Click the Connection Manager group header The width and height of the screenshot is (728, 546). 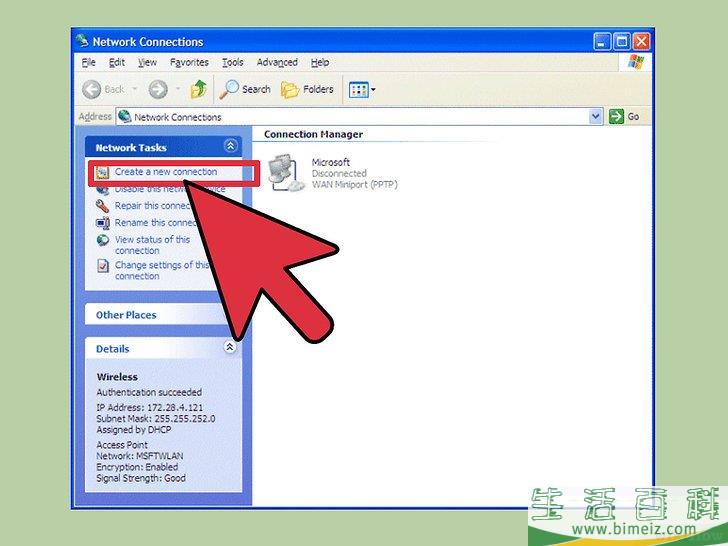click(x=313, y=134)
